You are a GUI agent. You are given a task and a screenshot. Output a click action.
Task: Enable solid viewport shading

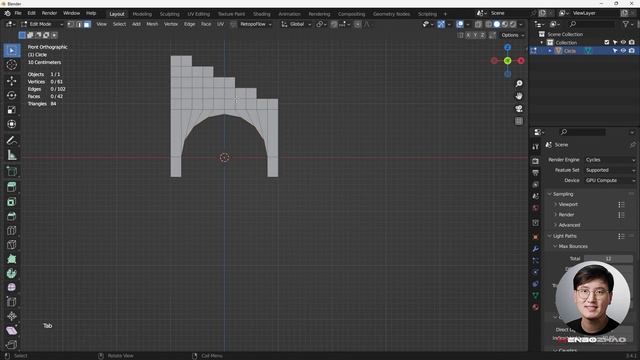496,24
